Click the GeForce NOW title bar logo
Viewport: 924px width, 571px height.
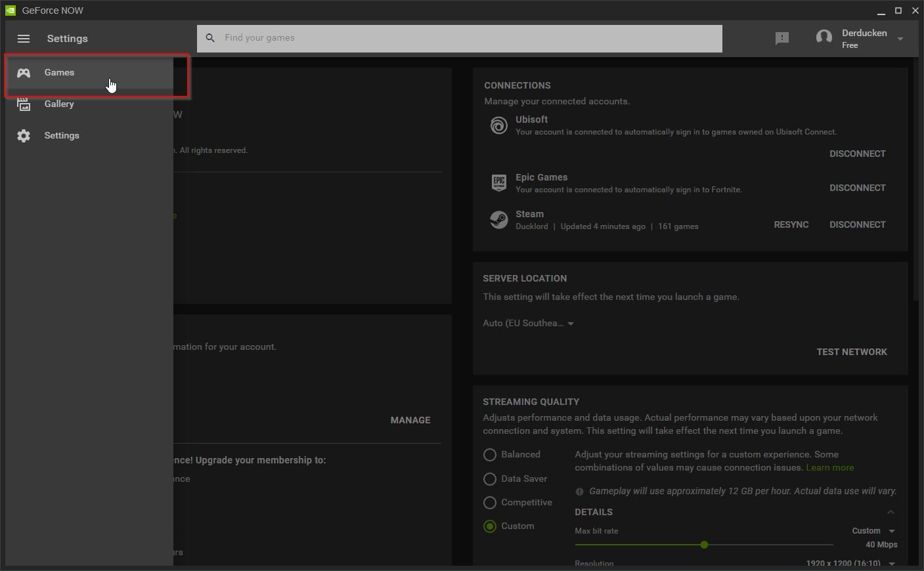(x=11, y=11)
